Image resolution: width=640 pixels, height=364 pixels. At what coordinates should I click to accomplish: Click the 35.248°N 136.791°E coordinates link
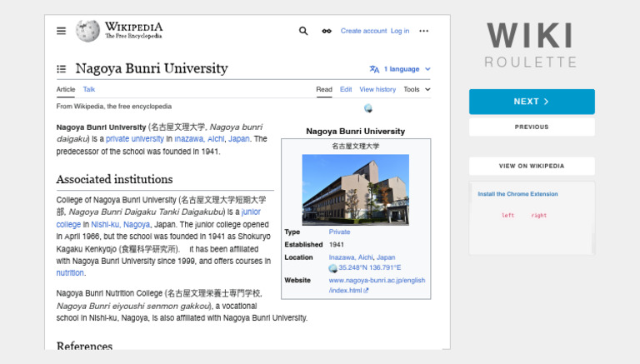(x=369, y=267)
